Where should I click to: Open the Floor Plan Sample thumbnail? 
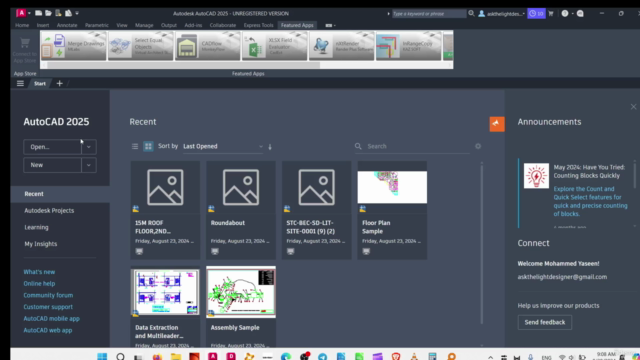(x=392, y=187)
